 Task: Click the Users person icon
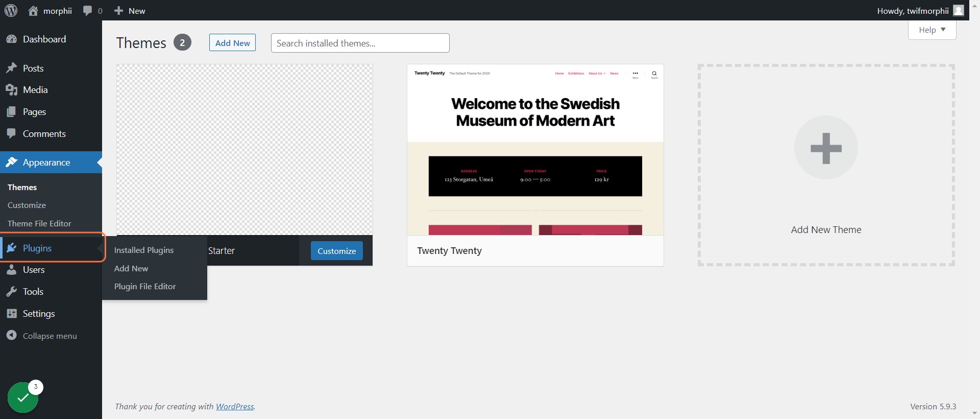(x=11, y=270)
